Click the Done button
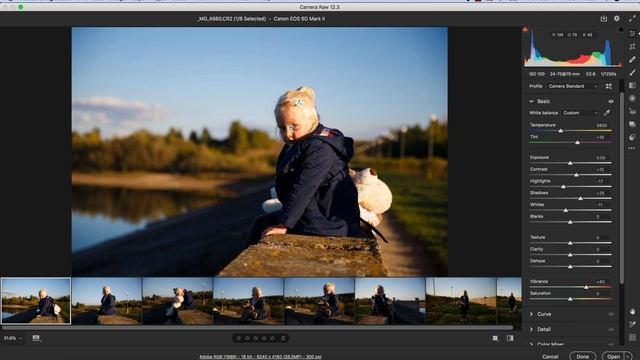The height and width of the screenshot is (360, 640). point(582,356)
